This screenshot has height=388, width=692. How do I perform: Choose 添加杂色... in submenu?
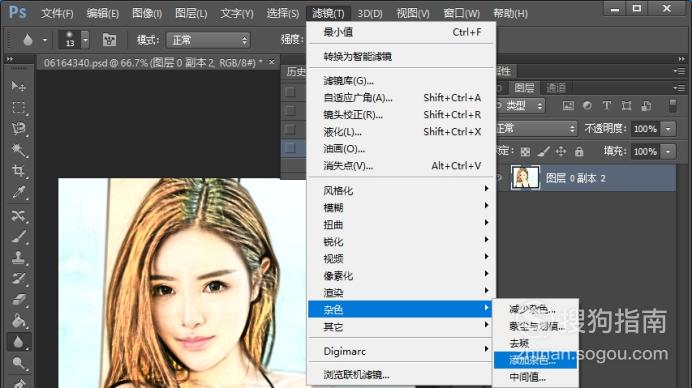pyautogui.click(x=535, y=360)
